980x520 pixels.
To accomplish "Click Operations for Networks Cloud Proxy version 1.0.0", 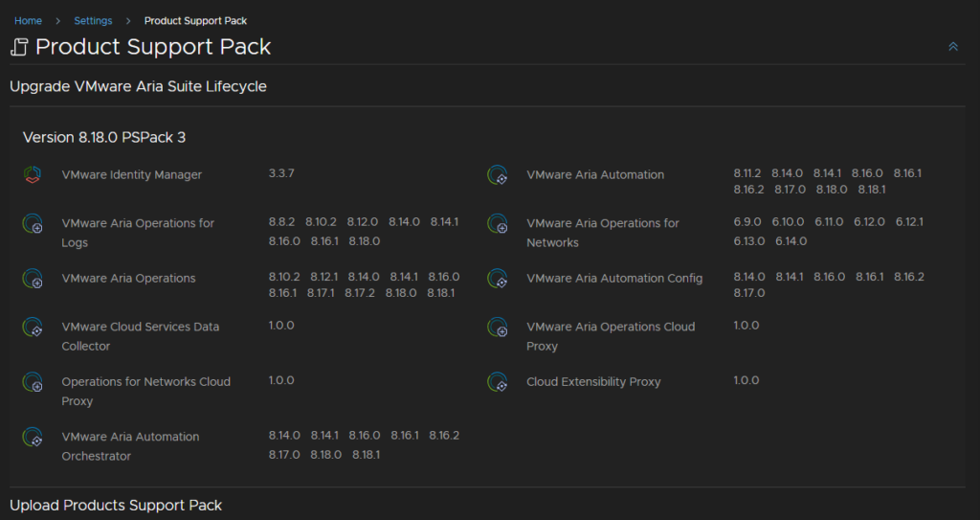I will [281, 380].
